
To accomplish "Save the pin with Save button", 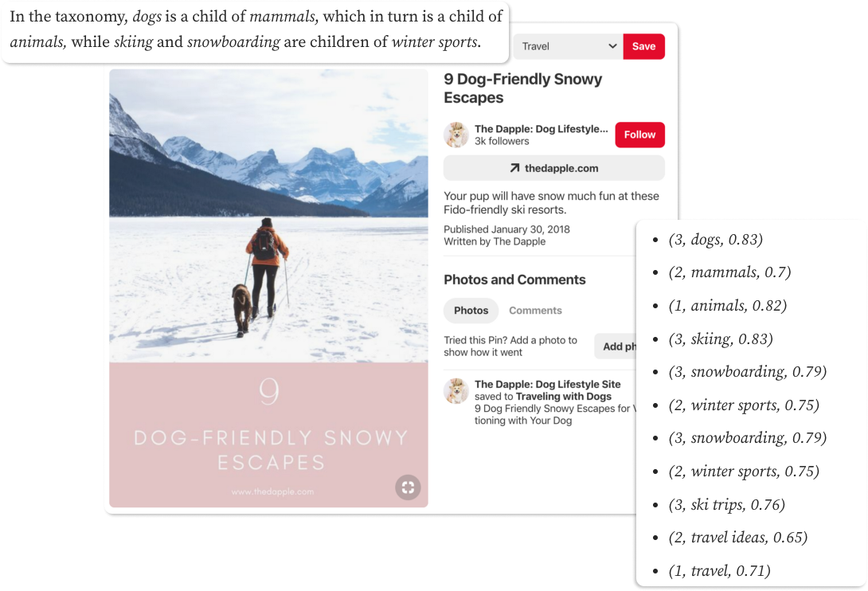I will pos(643,46).
